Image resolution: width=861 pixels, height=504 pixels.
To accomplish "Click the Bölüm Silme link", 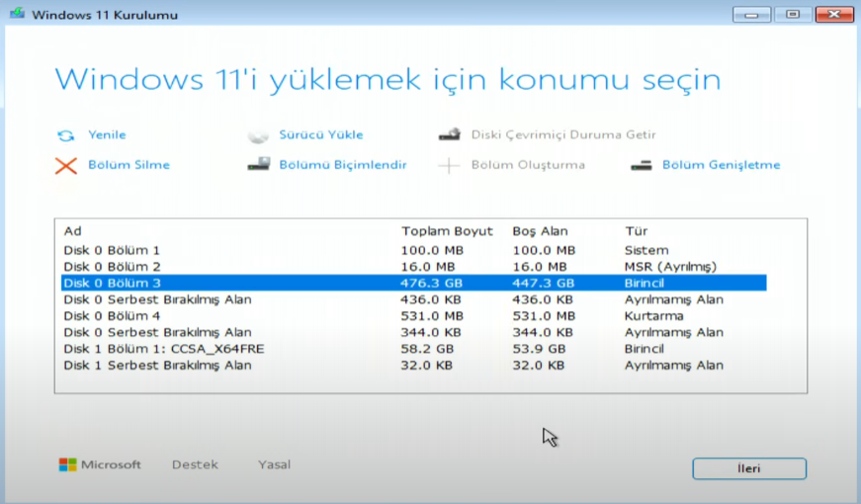I will [x=129, y=165].
